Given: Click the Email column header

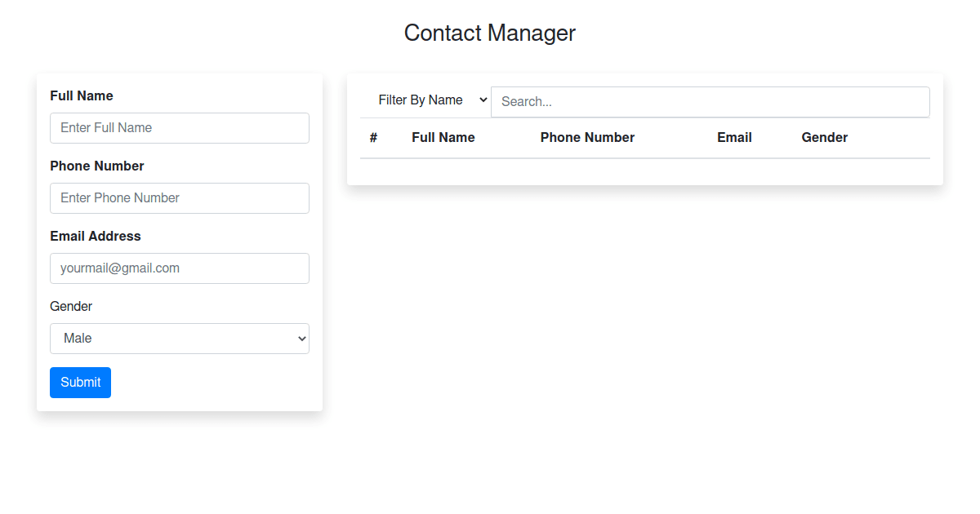Looking at the screenshot, I should click(734, 138).
